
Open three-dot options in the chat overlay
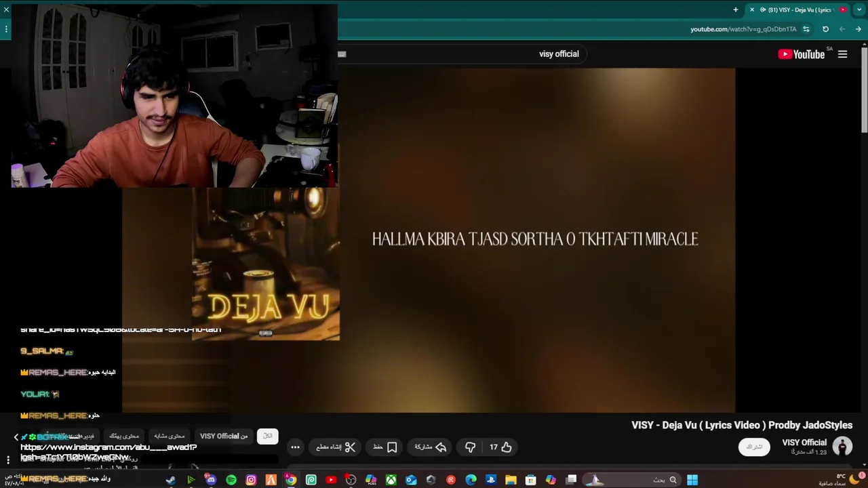(x=8, y=460)
